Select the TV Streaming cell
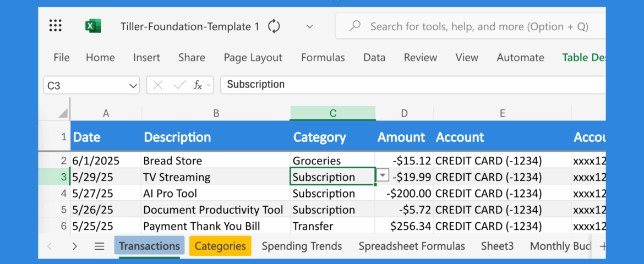 tap(216, 177)
